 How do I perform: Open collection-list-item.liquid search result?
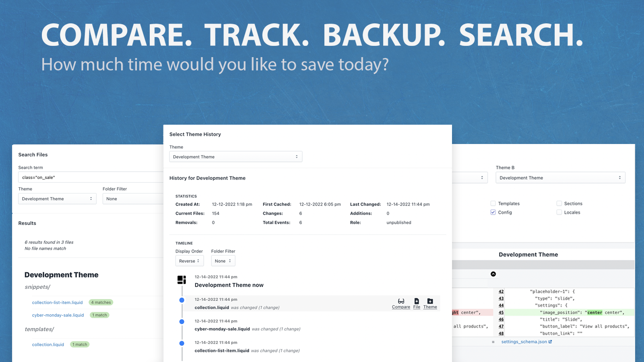coord(58,302)
